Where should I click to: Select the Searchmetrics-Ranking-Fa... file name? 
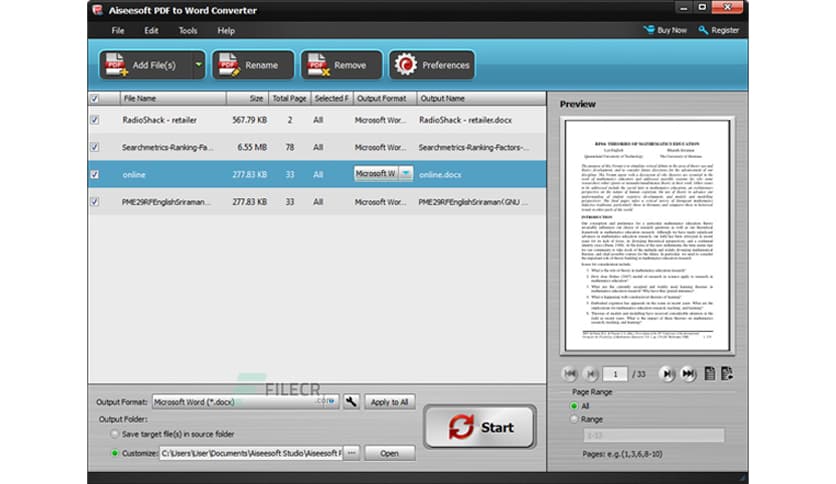167,147
